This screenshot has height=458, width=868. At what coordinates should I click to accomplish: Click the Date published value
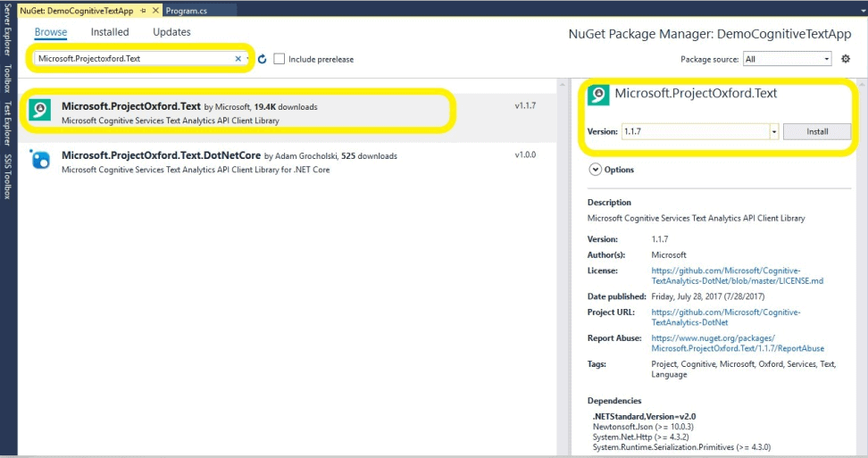pyautogui.click(x=707, y=296)
